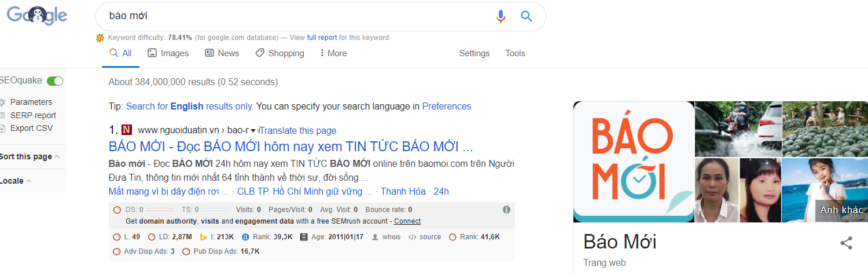Open the BÁO MỚI search result title
Image resolution: width=868 pixels, height=274 pixels.
point(290,145)
